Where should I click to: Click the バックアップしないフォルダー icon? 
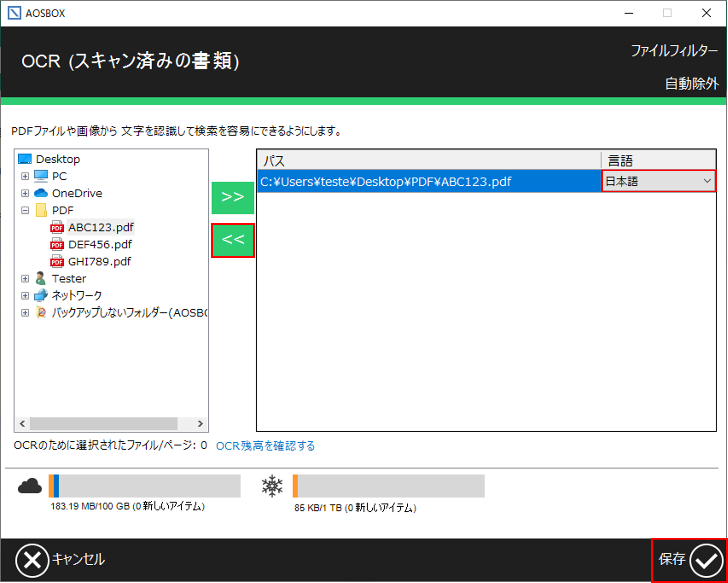tap(41, 312)
